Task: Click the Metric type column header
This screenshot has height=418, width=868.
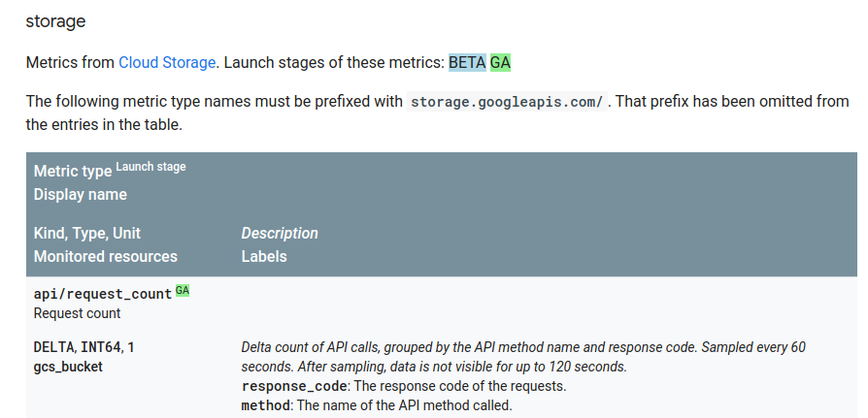Action: 73,172
